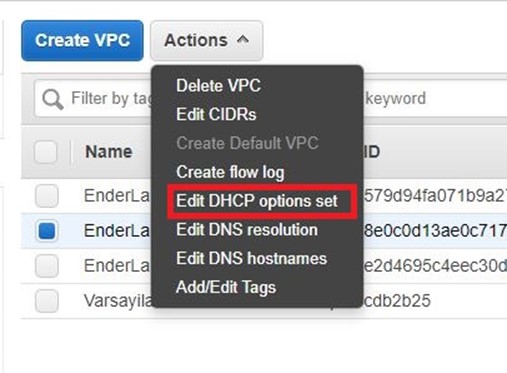Open Edit DHCP options set
This screenshot has width=507, height=373.
[257, 201]
